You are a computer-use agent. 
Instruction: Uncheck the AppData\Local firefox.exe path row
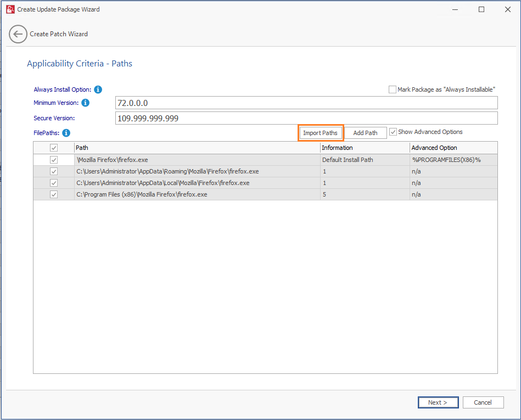(54, 183)
